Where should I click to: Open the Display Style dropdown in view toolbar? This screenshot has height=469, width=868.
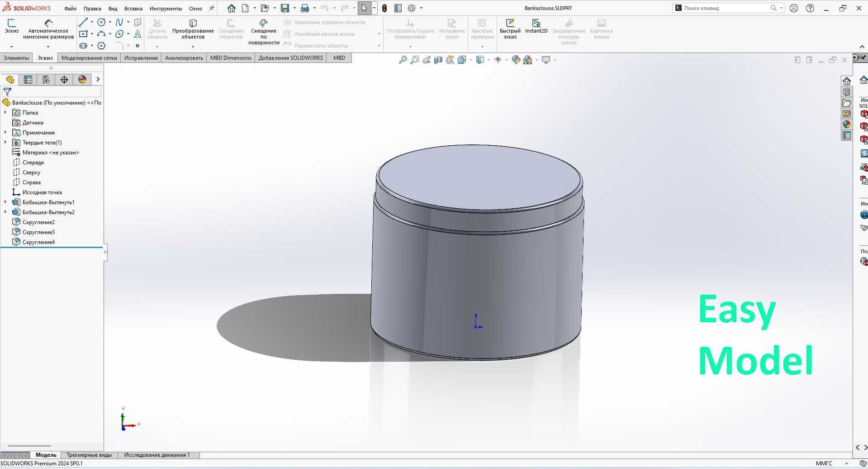tap(489, 60)
